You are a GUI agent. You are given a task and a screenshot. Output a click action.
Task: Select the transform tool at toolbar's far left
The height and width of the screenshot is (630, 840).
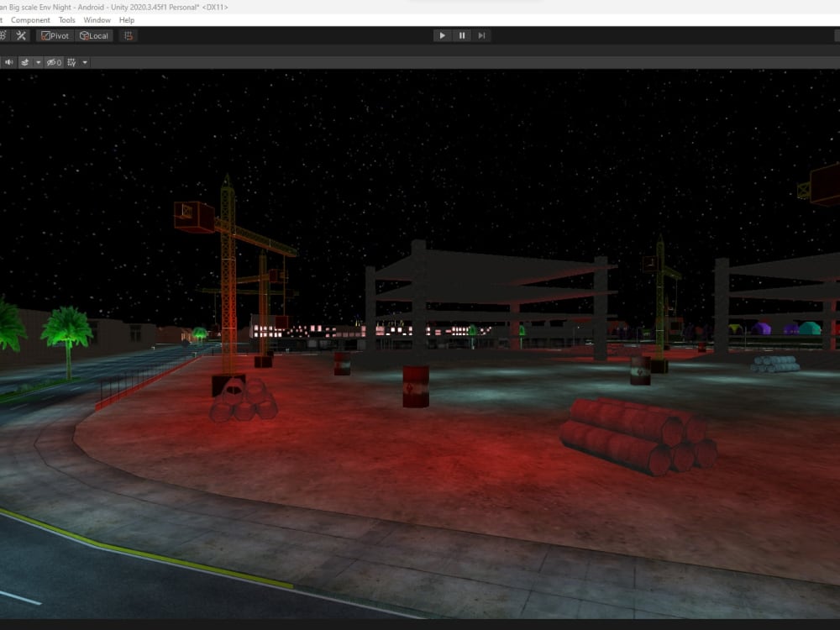[3, 35]
